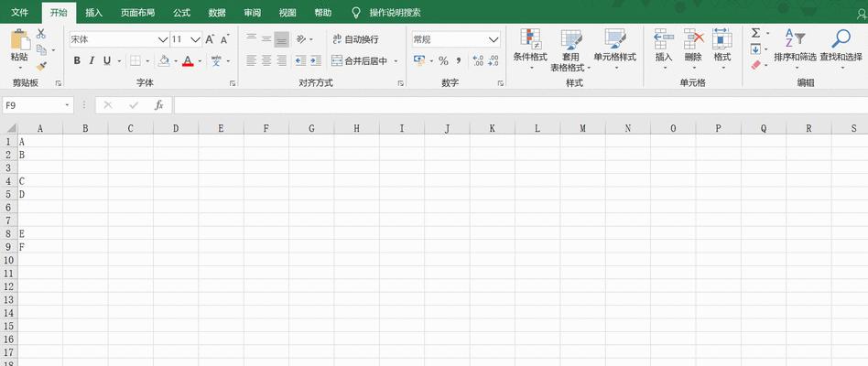Toggle Bold formatting

click(x=77, y=60)
